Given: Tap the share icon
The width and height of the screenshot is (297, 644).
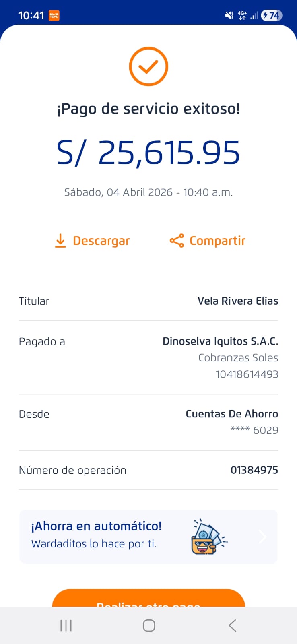Looking at the screenshot, I should coord(177,241).
